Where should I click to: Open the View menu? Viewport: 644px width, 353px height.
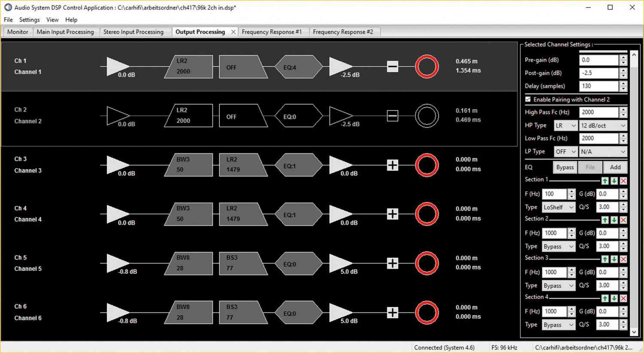tap(52, 20)
